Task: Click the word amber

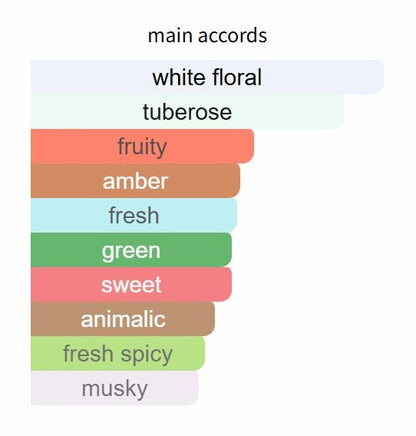Action: click(135, 181)
